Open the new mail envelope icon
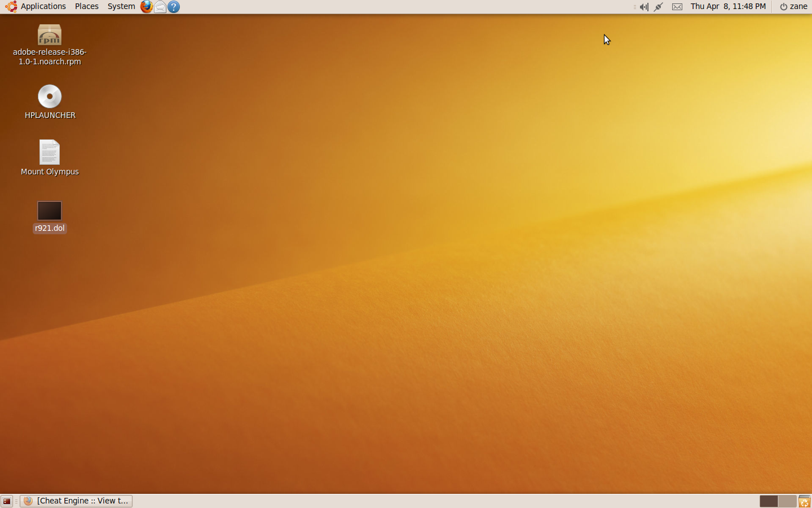This screenshot has height=508, width=812. [677, 7]
